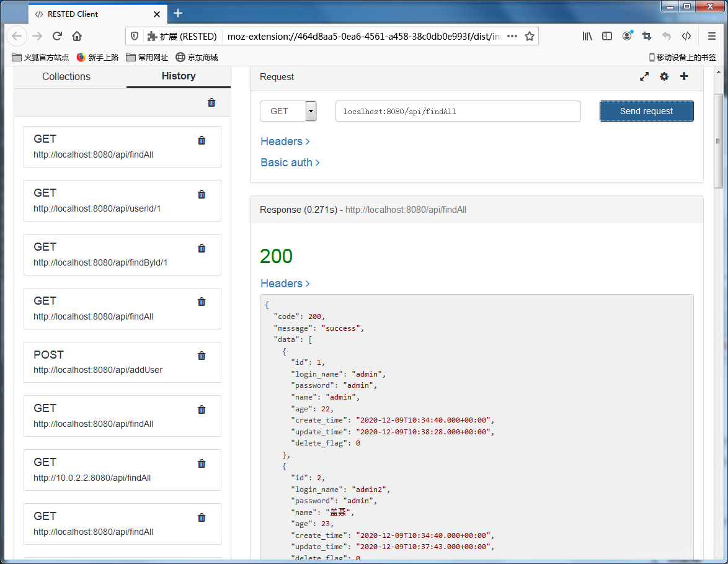Click the Send request button
This screenshot has height=564, width=728.
coord(646,111)
